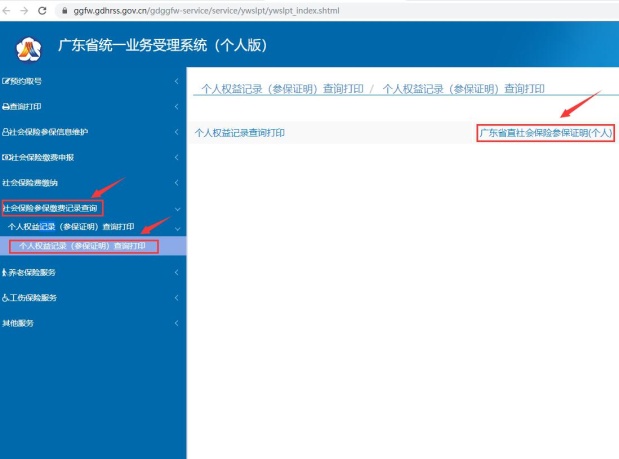The image size is (619, 459).
Task: Open 查询打印 menu in sidebar
Action: (x=24, y=106)
